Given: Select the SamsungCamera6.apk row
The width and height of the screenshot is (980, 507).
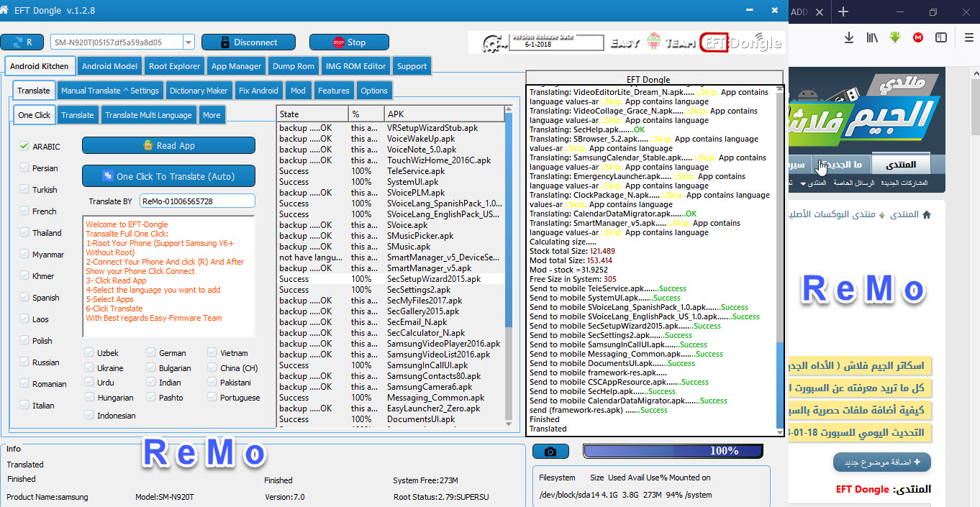Looking at the screenshot, I should 391,387.
